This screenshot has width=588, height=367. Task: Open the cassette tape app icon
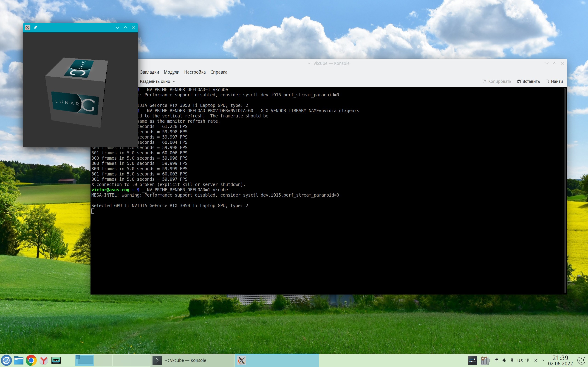[56, 360]
